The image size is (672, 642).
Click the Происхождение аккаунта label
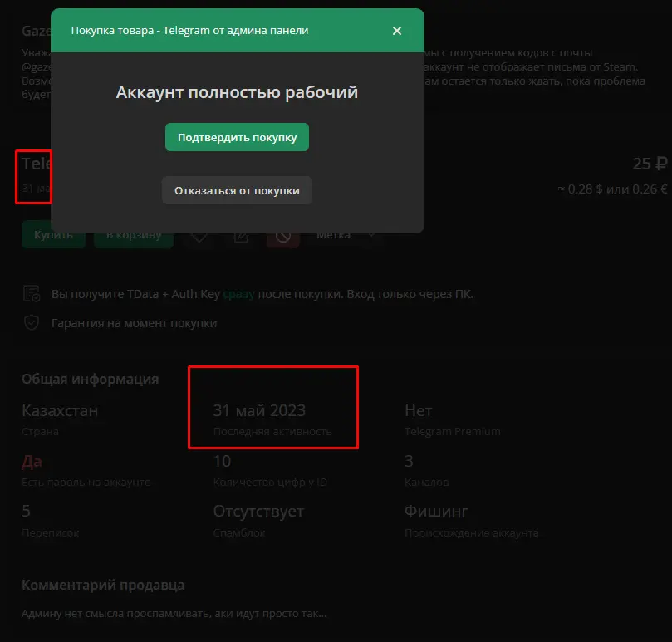472,532
